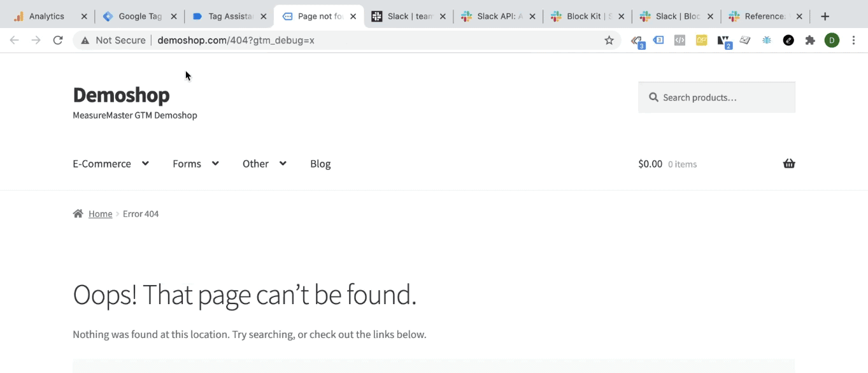Open the debugger bug extension icon
The image size is (868, 373).
coord(767,40)
